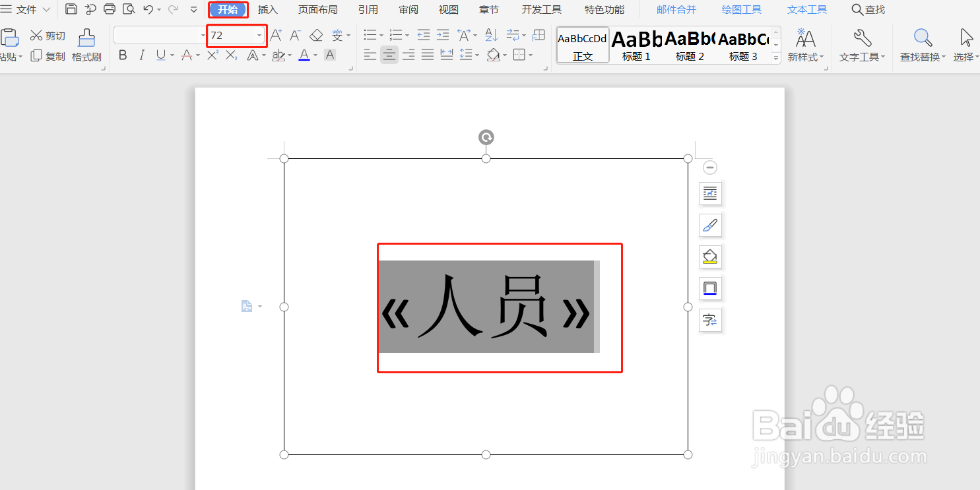
Task: Activate the 格式刷 format painter
Action: [86, 45]
